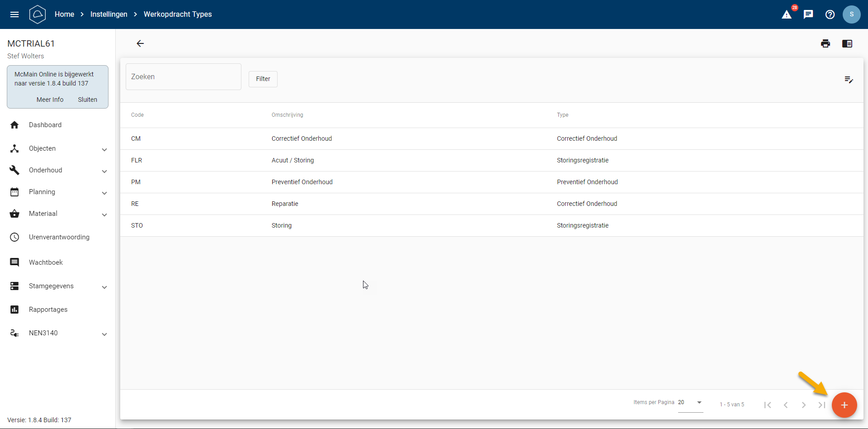Add new work order type with plus button
The image size is (868, 429).
click(x=844, y=405)
